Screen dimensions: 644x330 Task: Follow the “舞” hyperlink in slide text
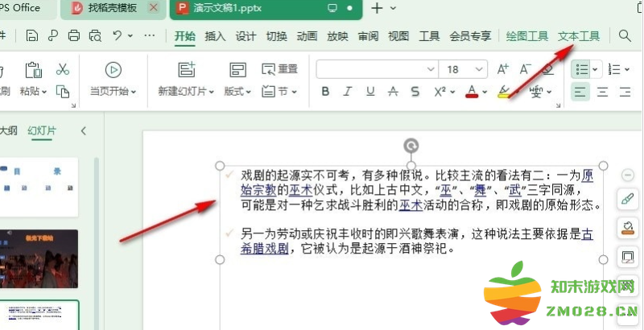pos(479,191)
